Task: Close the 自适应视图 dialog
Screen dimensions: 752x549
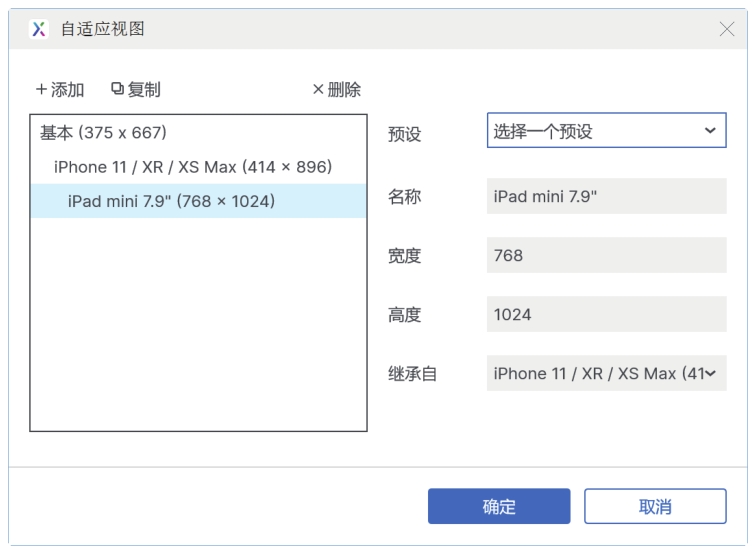Action: 727,29
